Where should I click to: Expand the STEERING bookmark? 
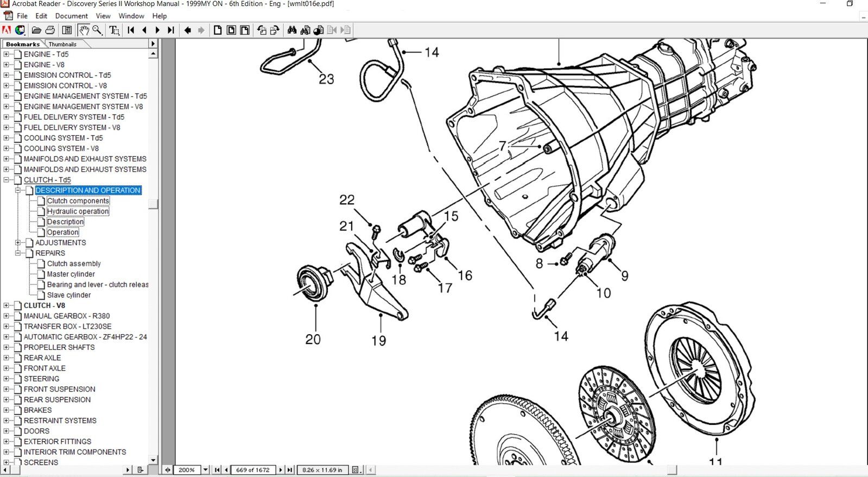(7, 379)
